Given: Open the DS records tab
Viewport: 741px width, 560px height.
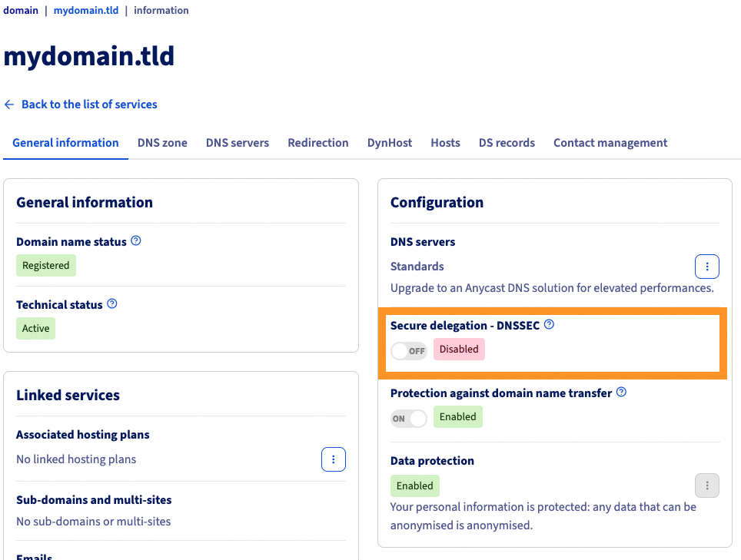Looking at the screenshot, I should point(507,143).
